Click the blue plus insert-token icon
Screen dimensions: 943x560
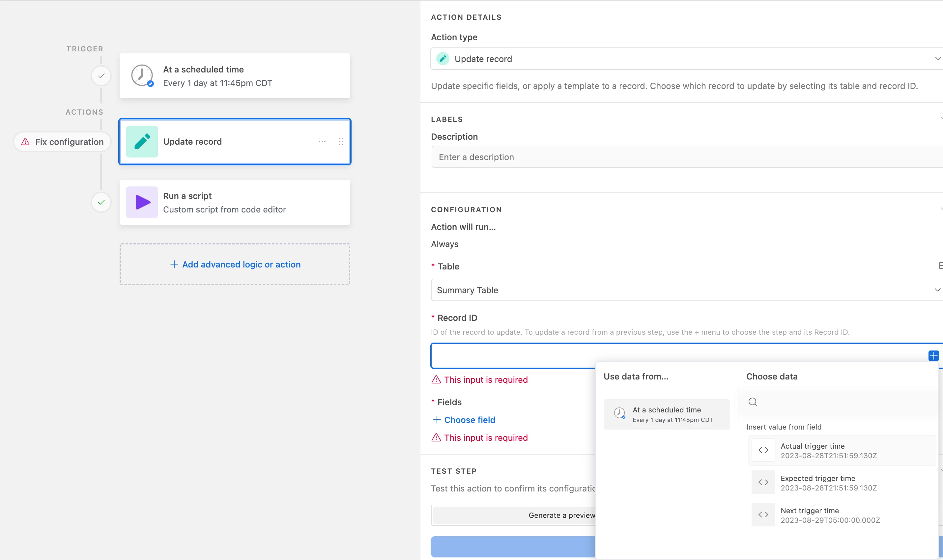[x=933, y=355]
